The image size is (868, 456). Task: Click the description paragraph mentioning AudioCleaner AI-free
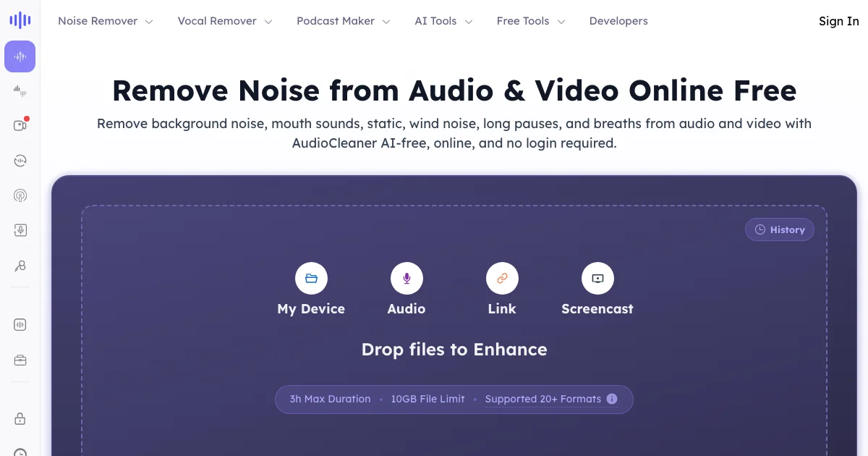[454, 133]
